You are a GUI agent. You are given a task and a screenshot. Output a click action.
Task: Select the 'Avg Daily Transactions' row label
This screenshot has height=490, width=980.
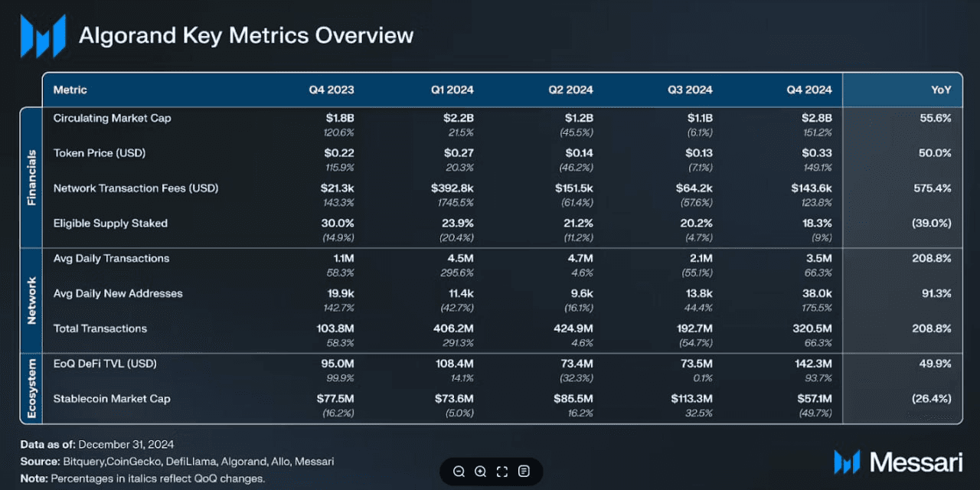pyautogui.click(x=112, y=258)
